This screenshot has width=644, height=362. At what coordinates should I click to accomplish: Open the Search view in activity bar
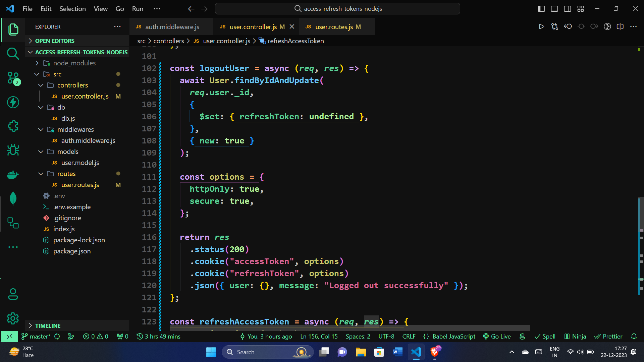pyautogui.click(x=13, y=53)
